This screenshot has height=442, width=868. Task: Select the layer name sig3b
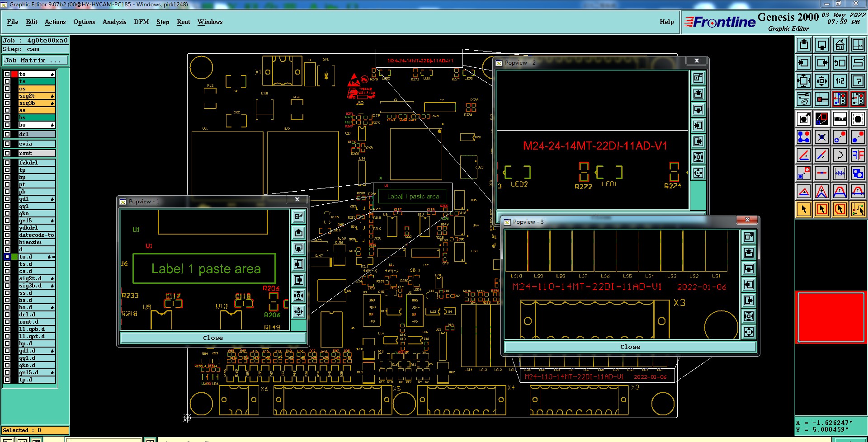[x=37, y=103]
